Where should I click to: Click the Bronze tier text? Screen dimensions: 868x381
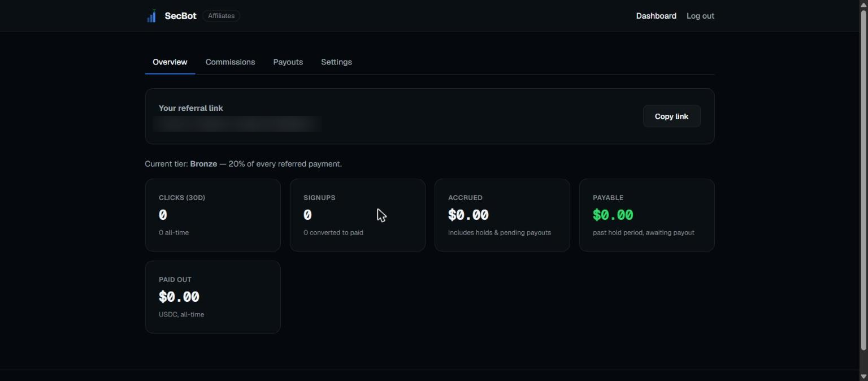tap(203, 164)
